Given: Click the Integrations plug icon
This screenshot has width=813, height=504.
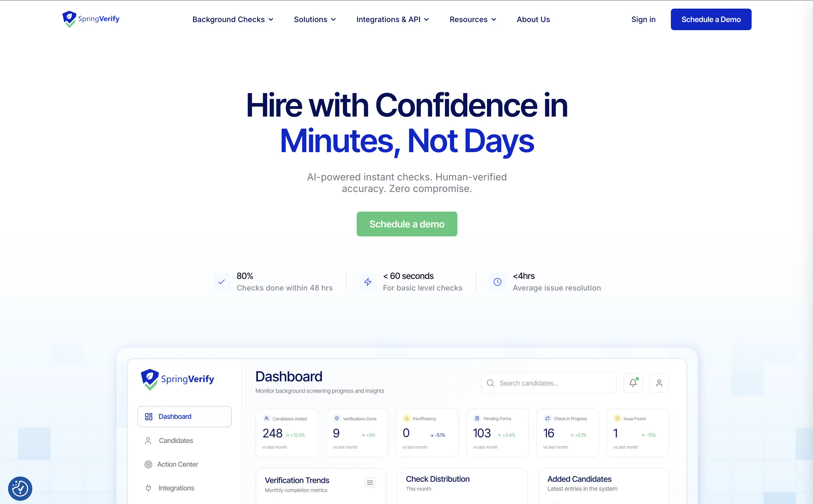Looking at the screenshot, I should tap(148, 488).
